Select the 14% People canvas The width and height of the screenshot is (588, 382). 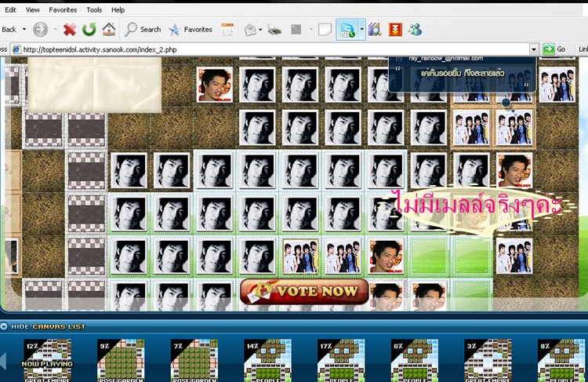[268, 361]
